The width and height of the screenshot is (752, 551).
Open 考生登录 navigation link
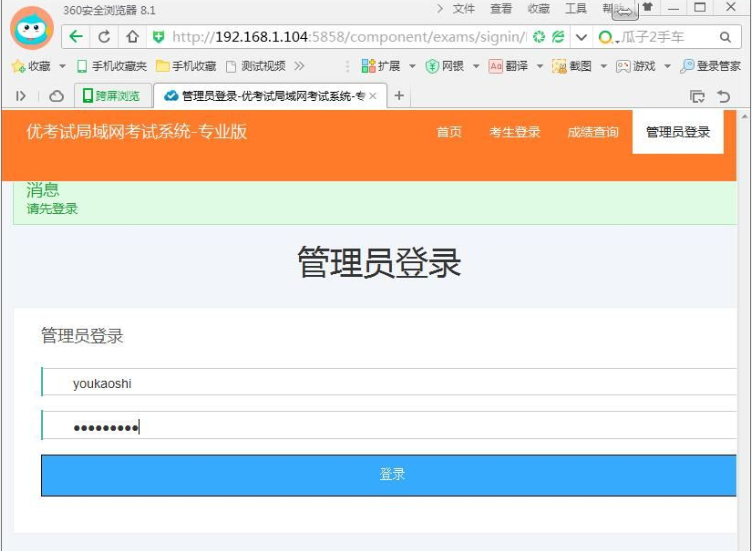(515, 132)
